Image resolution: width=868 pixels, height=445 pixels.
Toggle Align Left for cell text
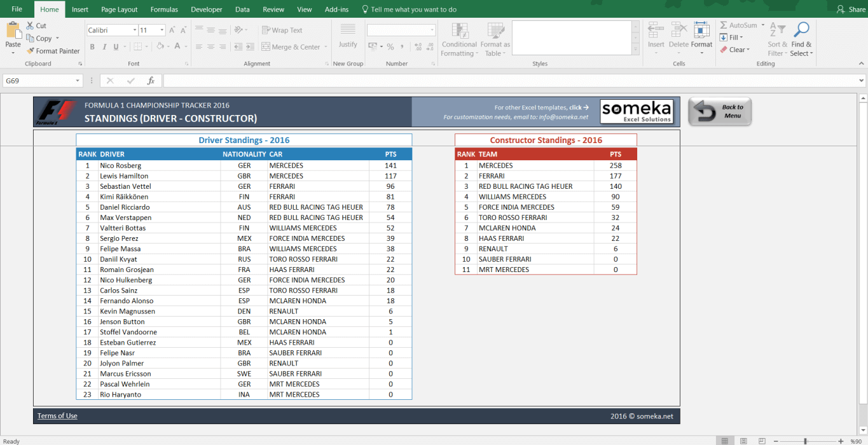(199, 46)
